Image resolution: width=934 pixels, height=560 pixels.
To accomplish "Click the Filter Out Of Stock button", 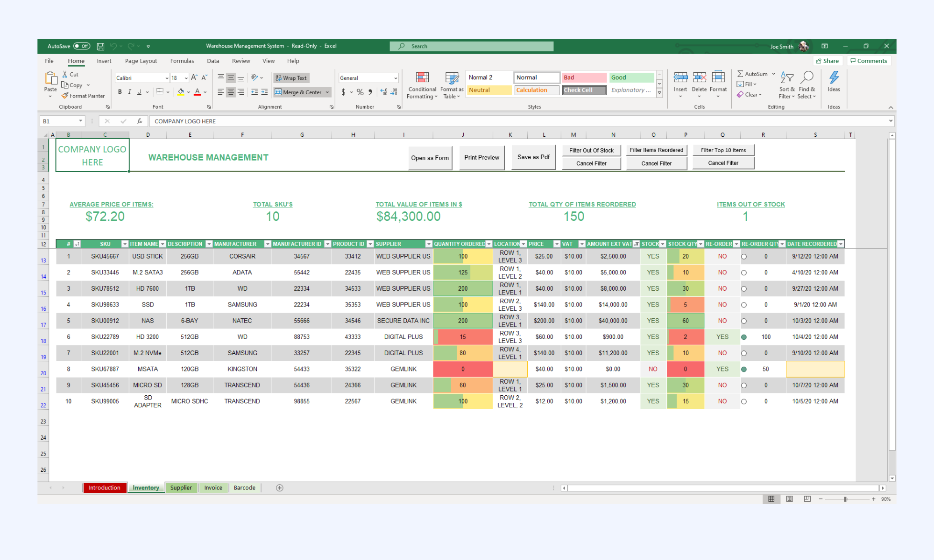I will tap(591, 150).
